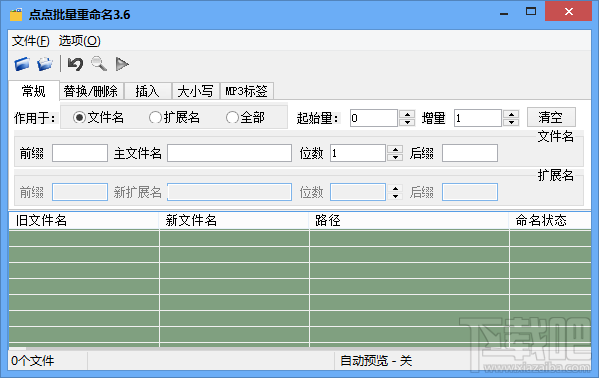Image resolution: width=599 pixels, height=378 pixels.
Task: Click the open folder toolbar icon
Action: 45,64
